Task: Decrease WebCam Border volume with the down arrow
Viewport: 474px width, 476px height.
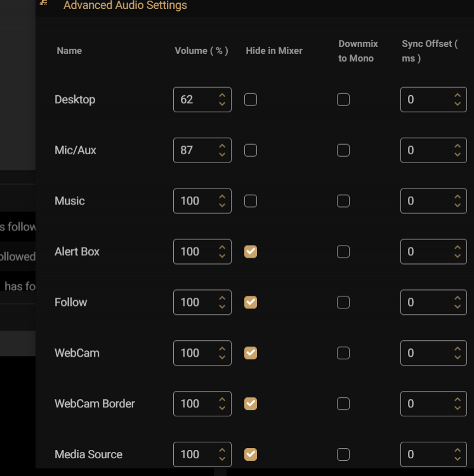Action: [x=222, y=408]
